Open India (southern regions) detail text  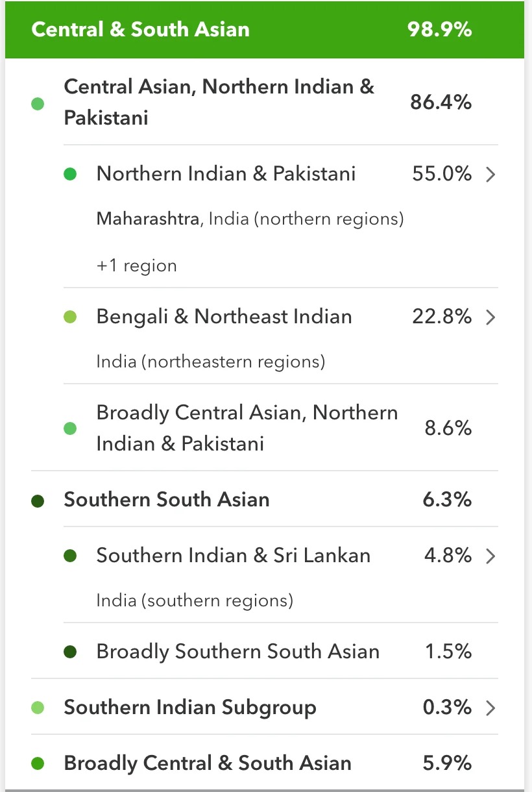[x=195, y=600]
